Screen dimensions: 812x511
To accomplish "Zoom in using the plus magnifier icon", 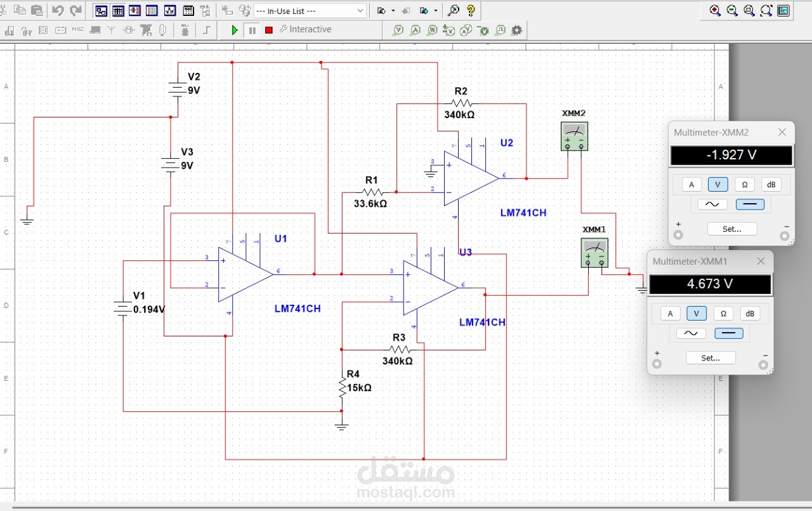I will tap(716, 10).
